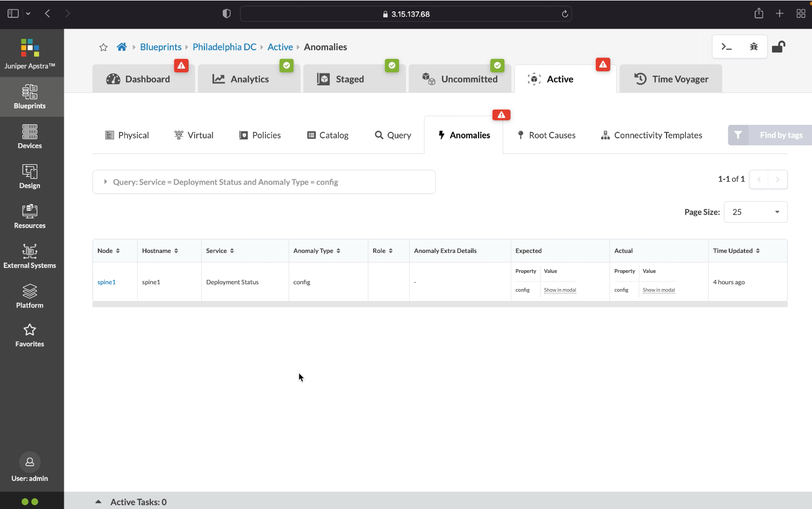812x509 pixels.
Task: Toggle the blueprint lock icon
Action: [778, 47]
